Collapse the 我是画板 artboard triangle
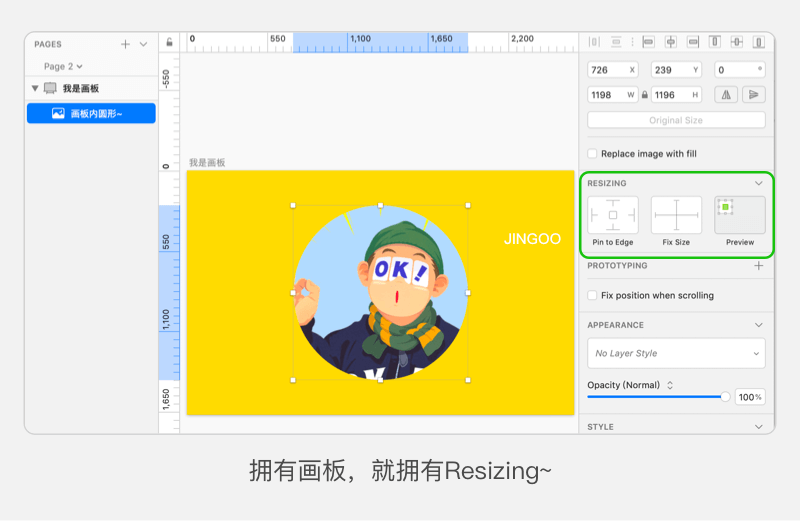The width and height of the screenshot is (800, 521). 35,88
